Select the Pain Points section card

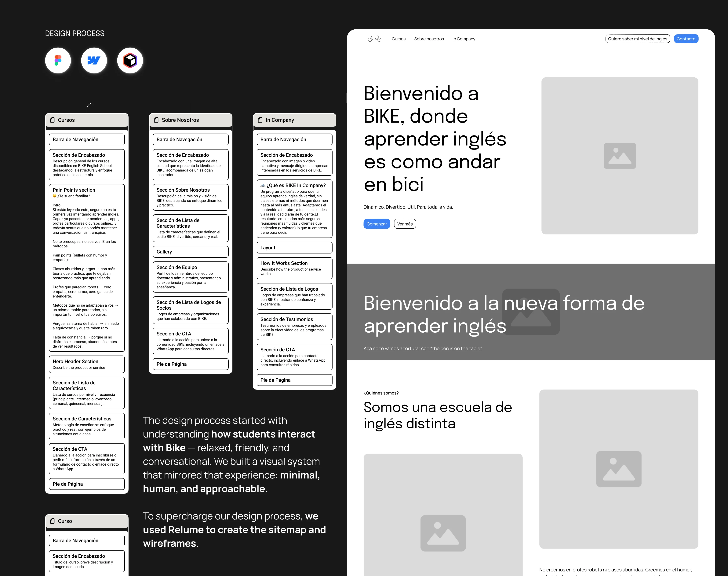click(x=87, y=268)
